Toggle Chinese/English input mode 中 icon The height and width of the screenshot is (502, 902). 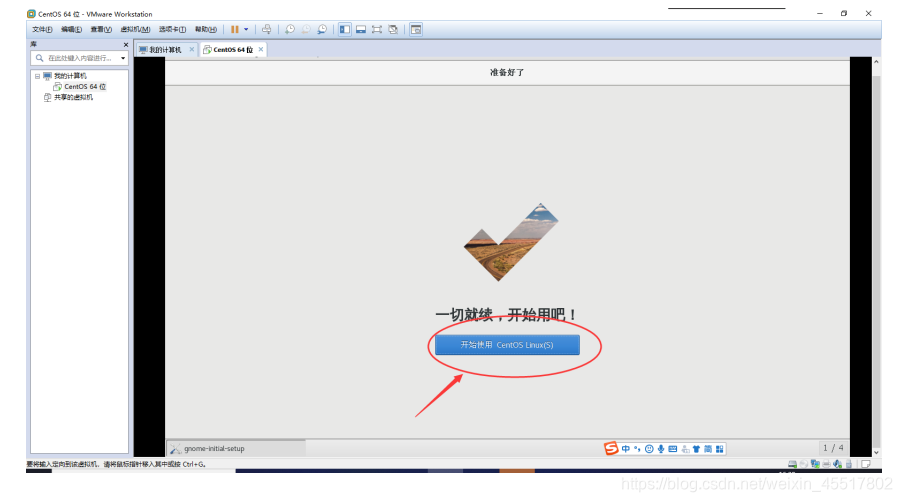(626, 449)
